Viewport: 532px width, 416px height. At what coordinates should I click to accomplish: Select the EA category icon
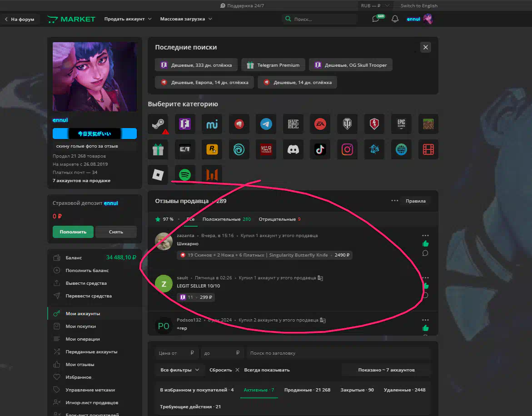point(320,124)
